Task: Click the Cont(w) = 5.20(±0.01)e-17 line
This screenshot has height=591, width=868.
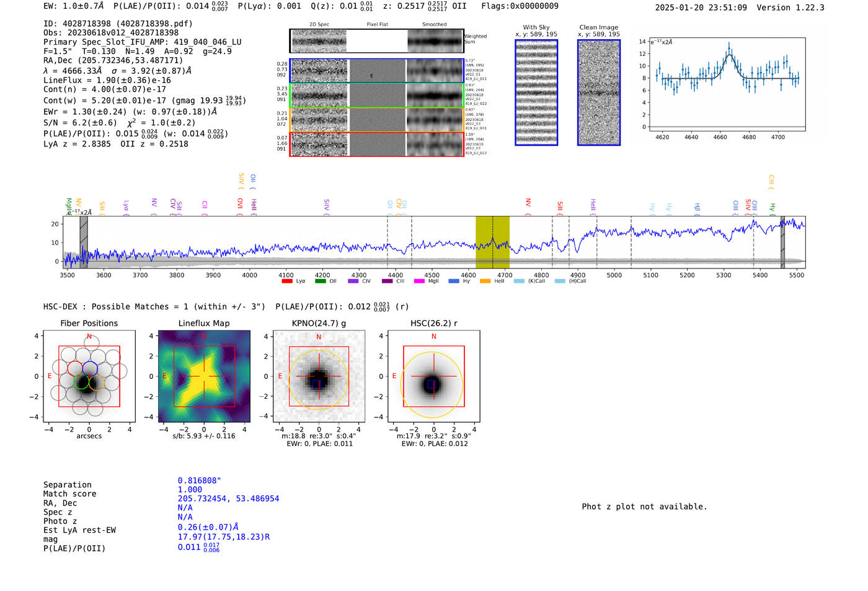Action: click(x=144, y=100)
